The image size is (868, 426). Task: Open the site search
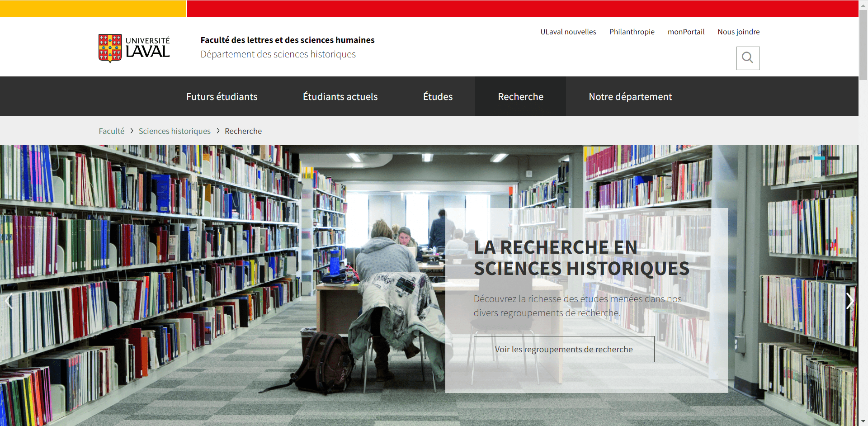coord(748,58)
